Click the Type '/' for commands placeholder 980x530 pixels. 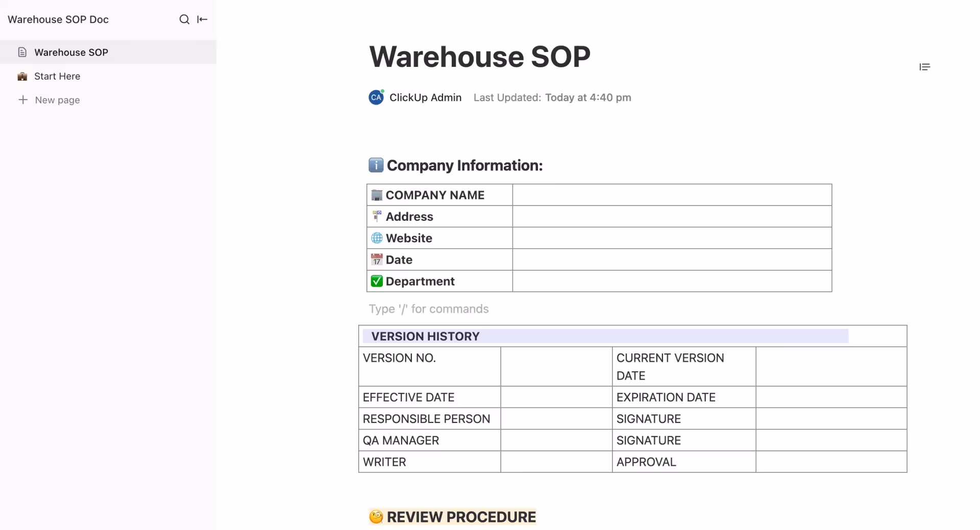(429, 309)
